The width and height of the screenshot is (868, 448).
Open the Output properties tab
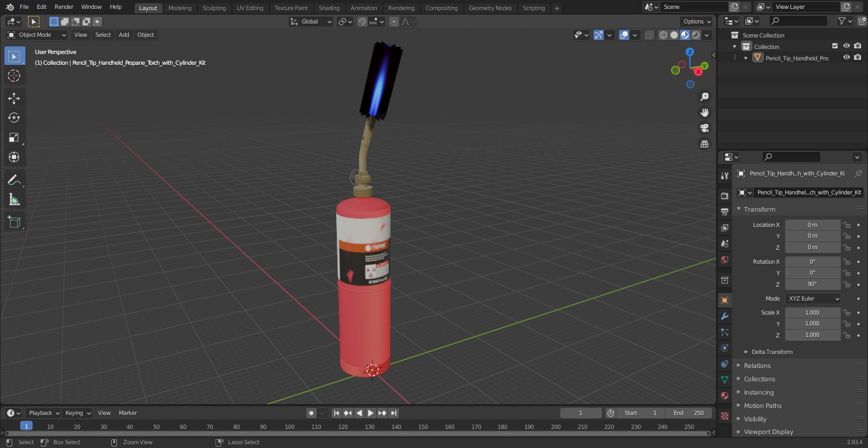click(x=724, y=212)
